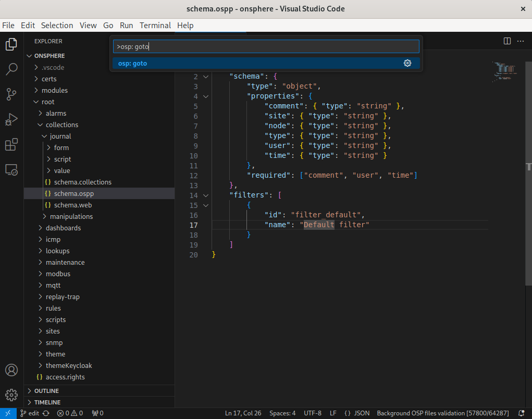Expand the OUTLINE section

click(x=100, y=391)
